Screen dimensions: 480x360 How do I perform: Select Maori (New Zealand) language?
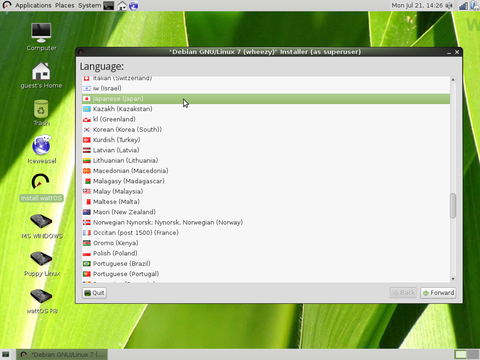coord(266,212)
